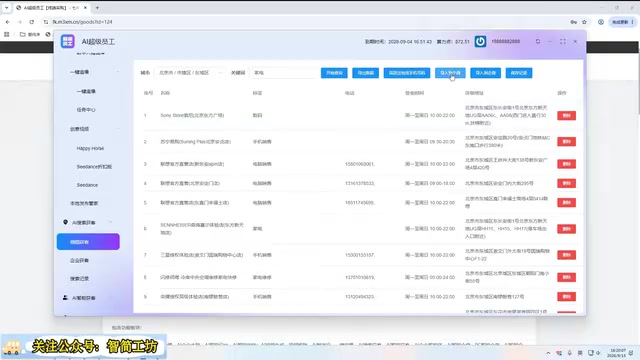Open the city cascader 北京市 / 市辖区 dropdown
640x360 pixels.
189,73
